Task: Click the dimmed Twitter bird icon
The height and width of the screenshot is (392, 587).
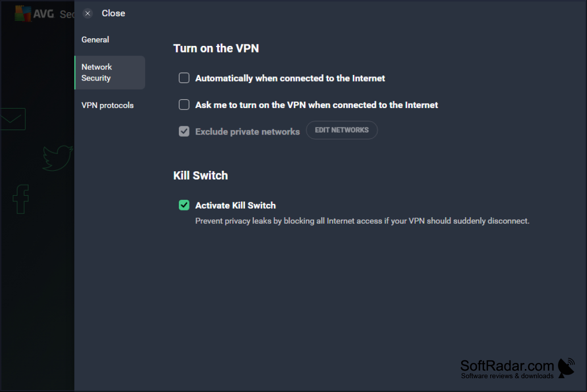Action: (57, 158)
